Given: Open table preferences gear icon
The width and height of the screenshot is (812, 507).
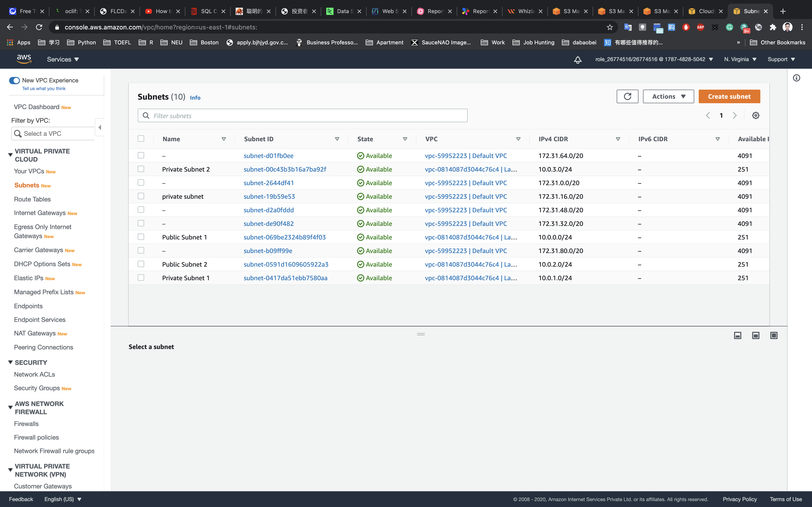Looking at the screenshot, I should coord(756,115).
